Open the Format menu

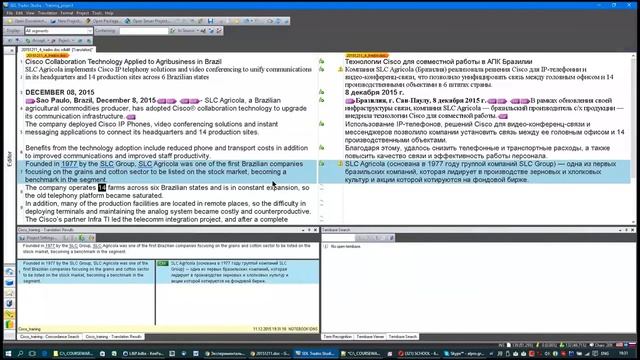click(x=67, y=13)
